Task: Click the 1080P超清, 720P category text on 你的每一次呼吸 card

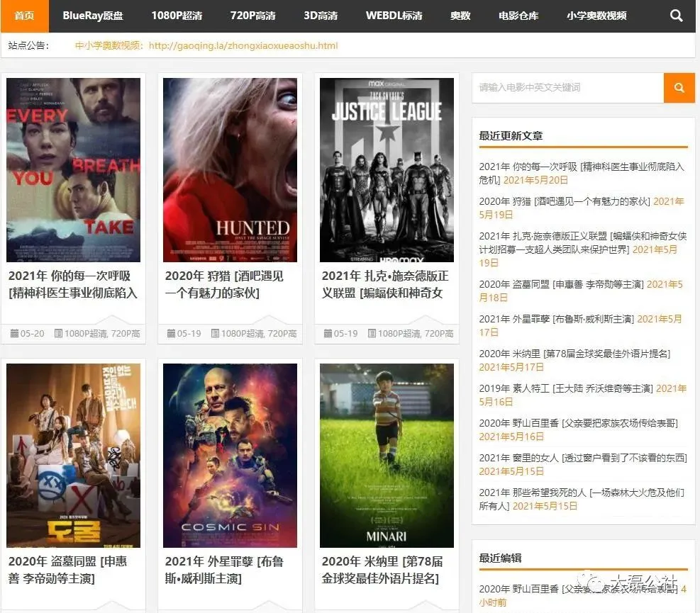Action: tap(102, 333)
